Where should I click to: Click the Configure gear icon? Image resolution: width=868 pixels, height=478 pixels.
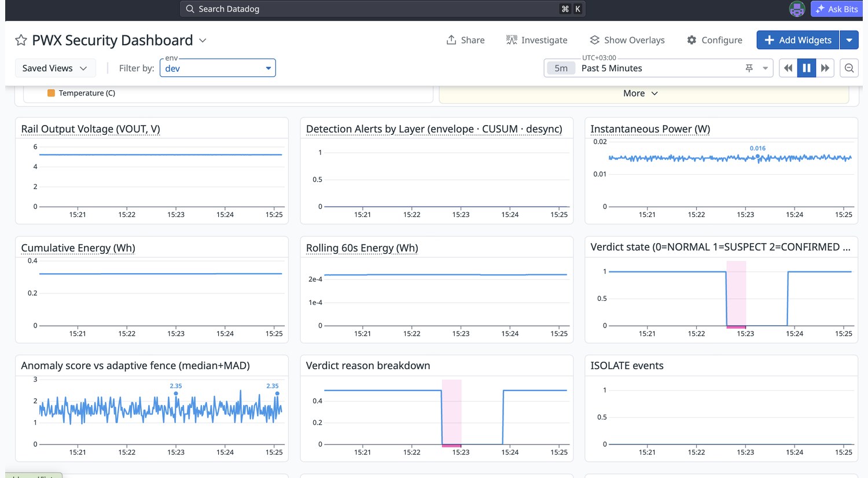click(x=692, y=40)
